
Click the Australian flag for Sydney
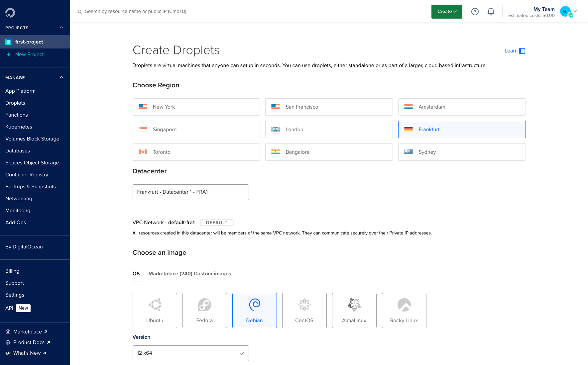[x=409, y=152]
